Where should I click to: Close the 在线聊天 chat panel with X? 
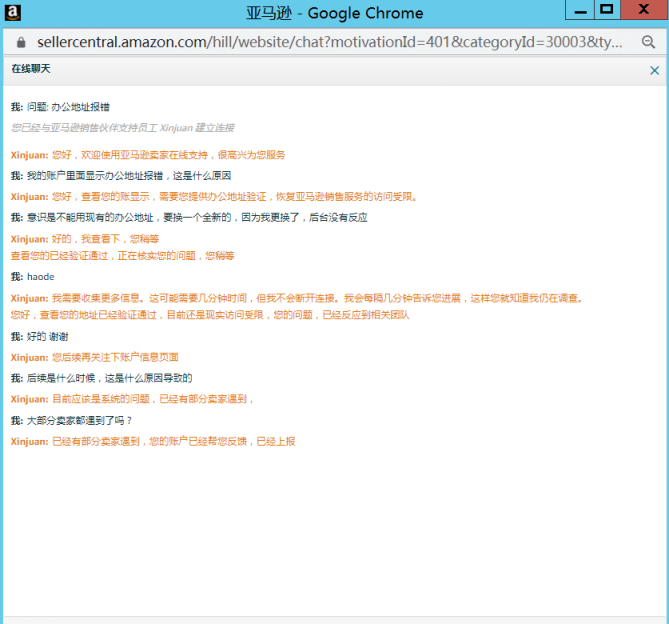pyautogui.click(x=654, y=70)
